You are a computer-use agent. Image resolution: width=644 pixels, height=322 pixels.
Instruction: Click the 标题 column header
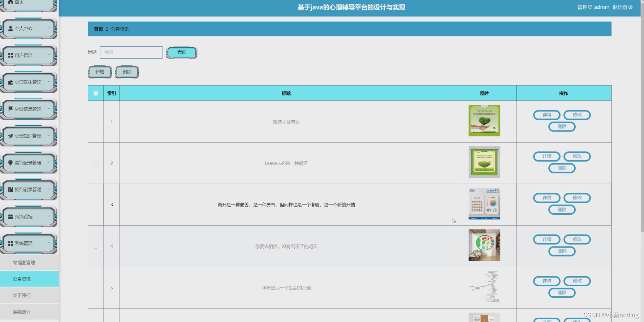(286, 93)
